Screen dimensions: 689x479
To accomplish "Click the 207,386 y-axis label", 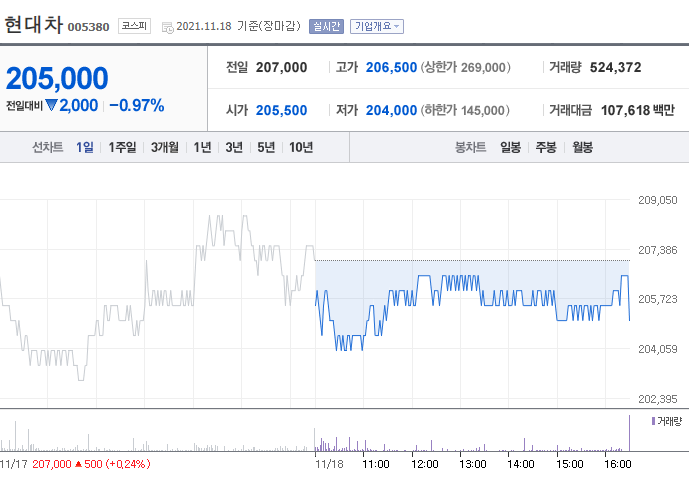I will (658, 250).
